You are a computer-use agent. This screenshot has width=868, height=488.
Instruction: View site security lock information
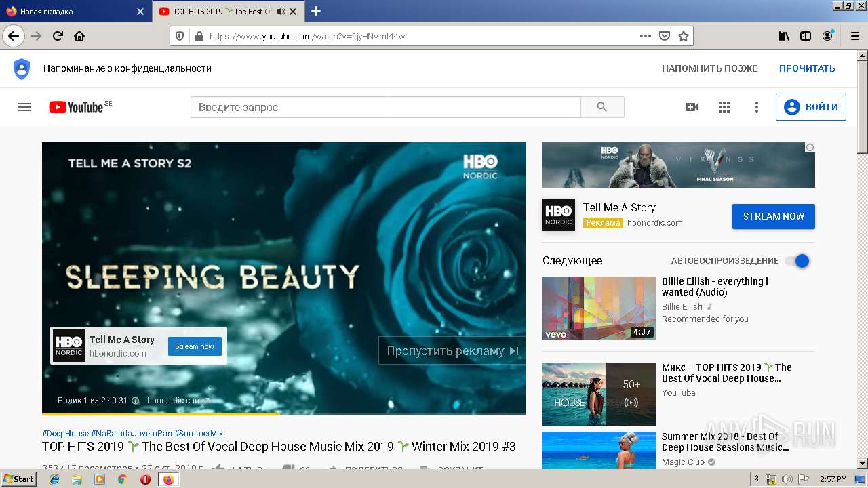199,36
